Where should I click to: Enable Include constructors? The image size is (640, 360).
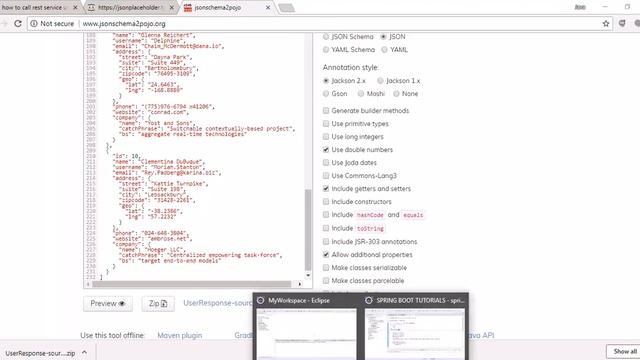[326, 202]
